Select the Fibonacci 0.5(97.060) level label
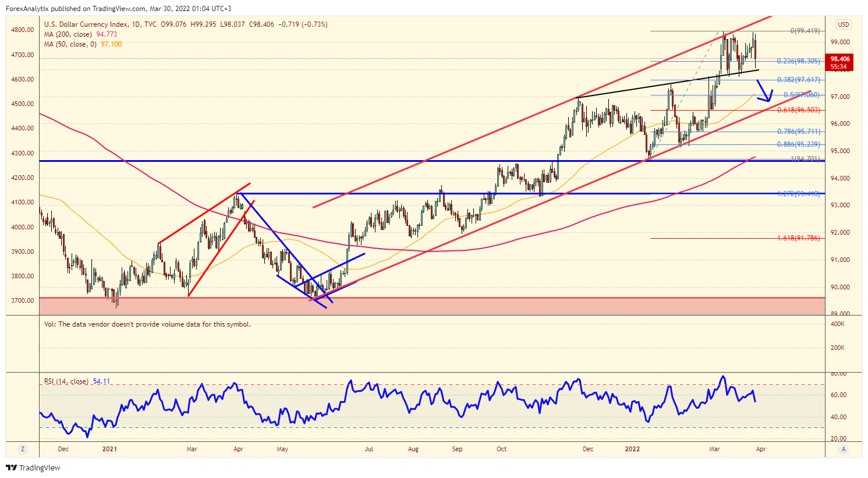Screen dimensions: 868x478 [802, 95]
